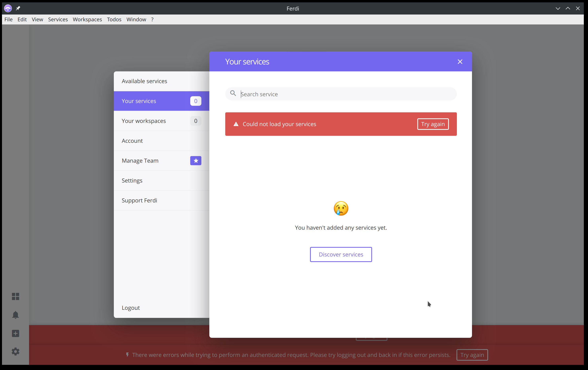This screenshot has width=588, height=370.
Task: Click the Discover services button
Action: pos(341,254)
